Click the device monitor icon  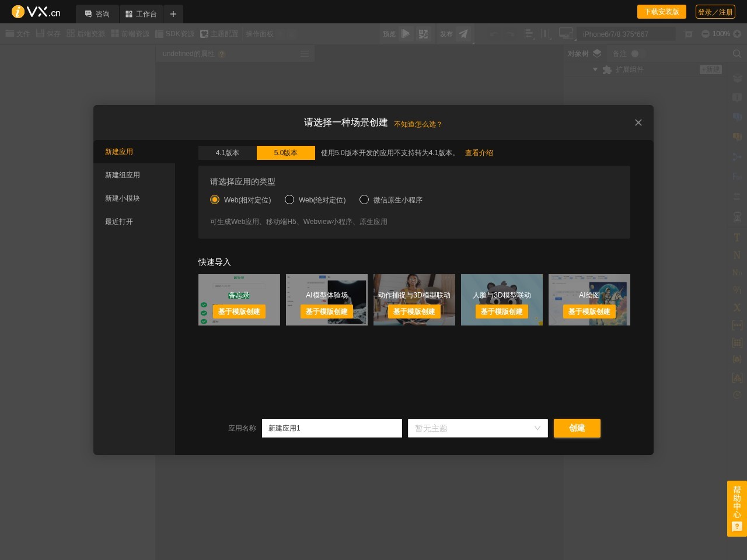(566, 34)
